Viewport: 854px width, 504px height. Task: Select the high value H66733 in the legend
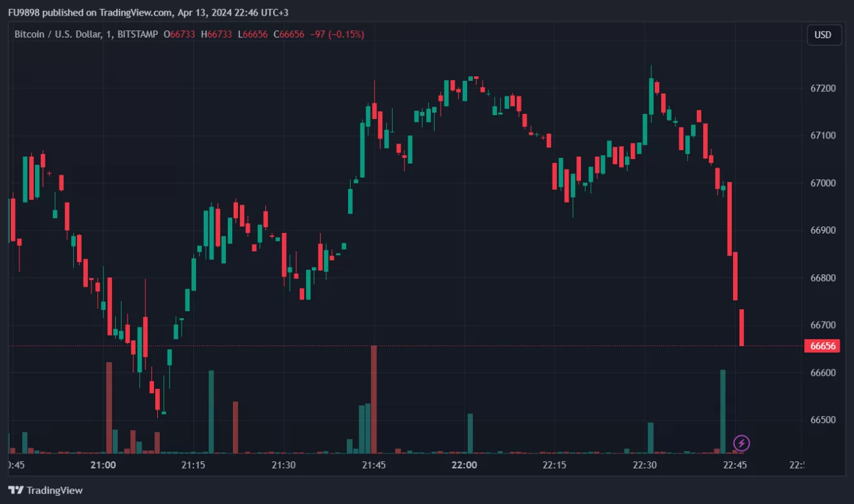coord(218,34)
